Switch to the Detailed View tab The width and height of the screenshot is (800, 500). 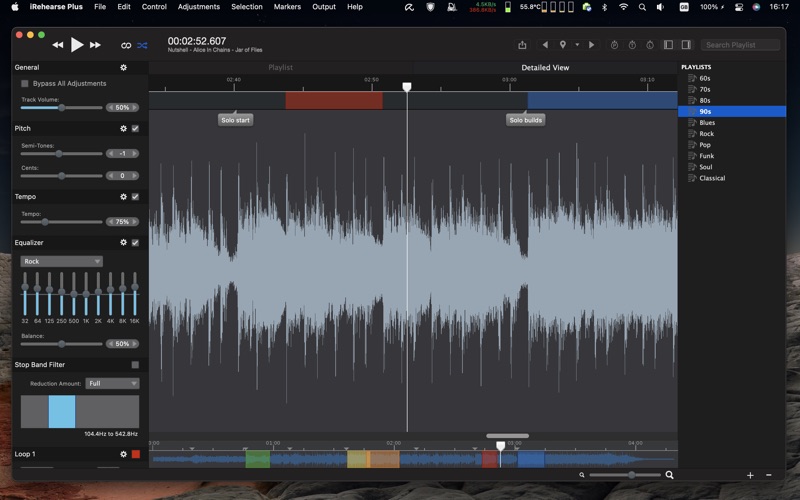(545, 67)
